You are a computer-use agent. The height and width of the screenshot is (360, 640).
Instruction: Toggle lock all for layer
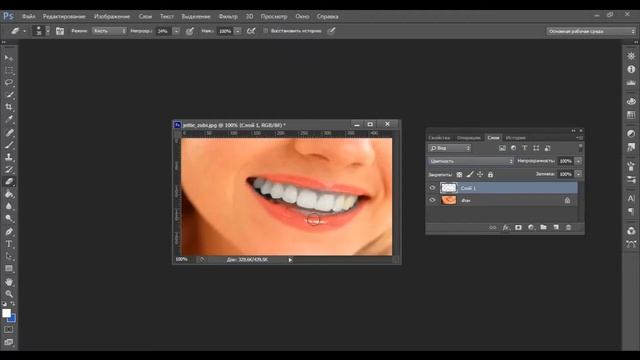click(490, 175)
